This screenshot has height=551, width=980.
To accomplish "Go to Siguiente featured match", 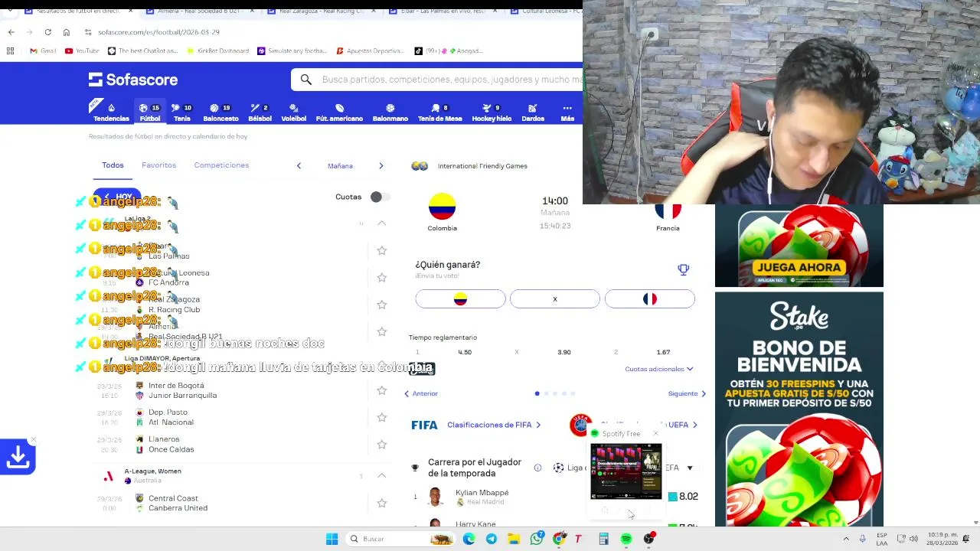I will [687, 394].
